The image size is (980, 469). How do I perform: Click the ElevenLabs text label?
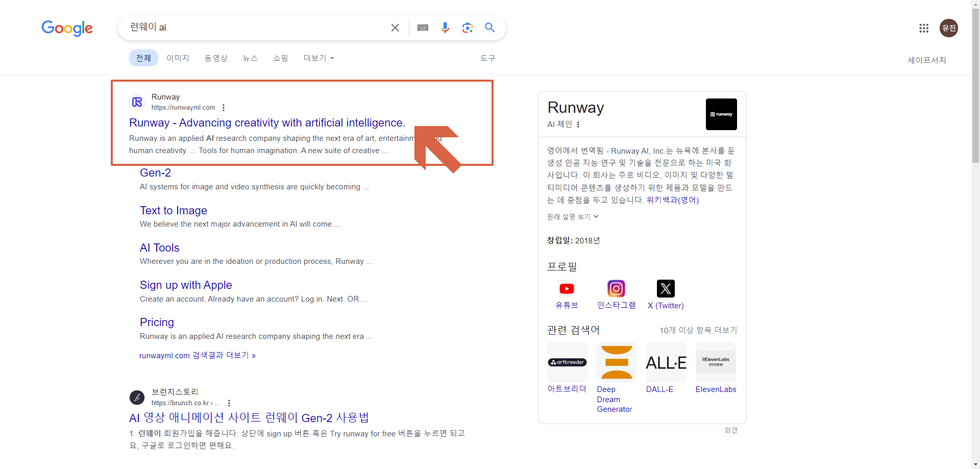tap(716, 389)
